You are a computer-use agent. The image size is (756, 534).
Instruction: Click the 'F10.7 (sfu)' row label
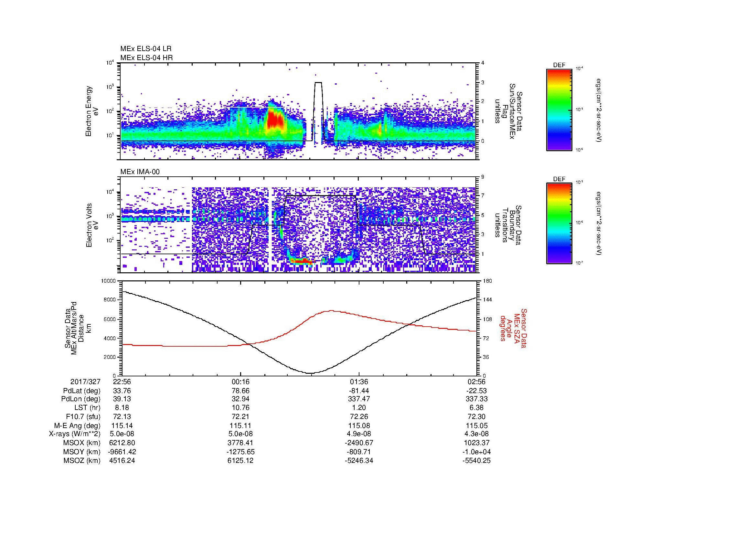83,417
